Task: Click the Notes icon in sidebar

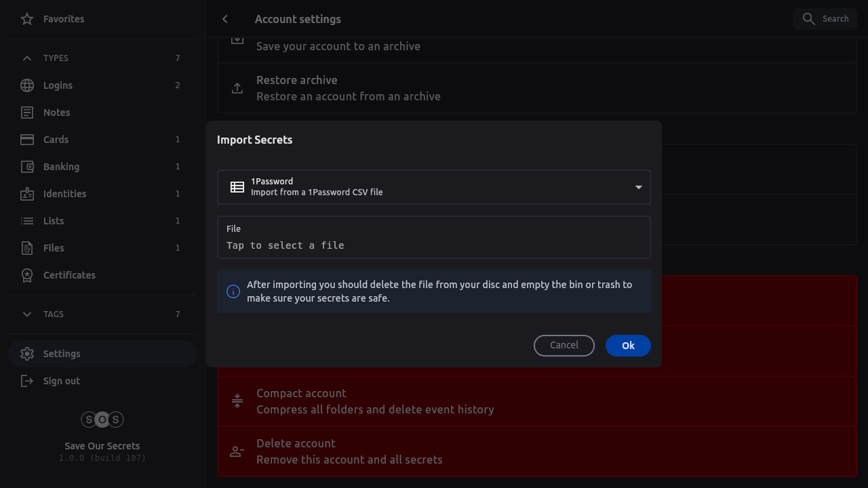Action: click(x=27, y=113)
